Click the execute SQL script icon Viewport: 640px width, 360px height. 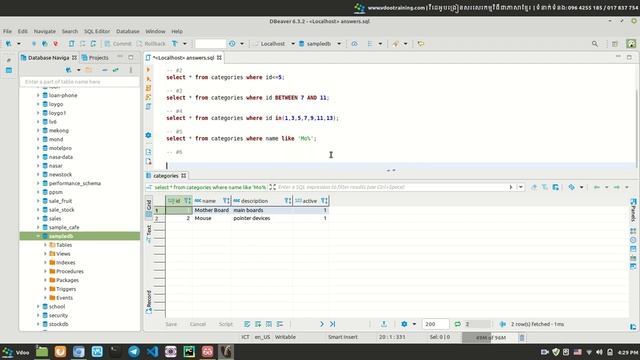click(149, 88)
